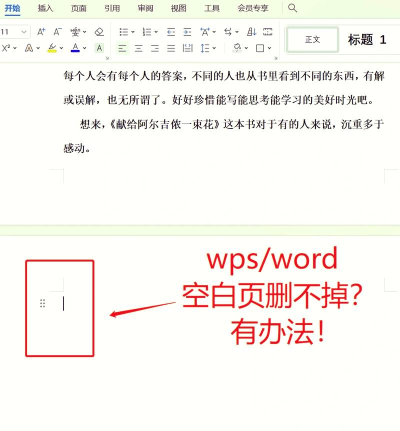400x431 pixels.
Task: Switch to the 页面 tab
Action: click(x=79, y=8)
